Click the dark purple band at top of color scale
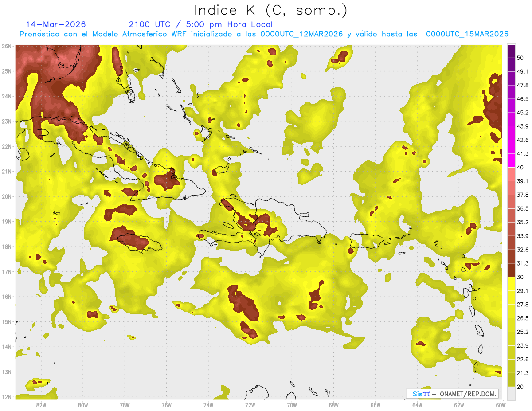Image resolution: width=532 pixels, height=411 pixels. (511, 51)
